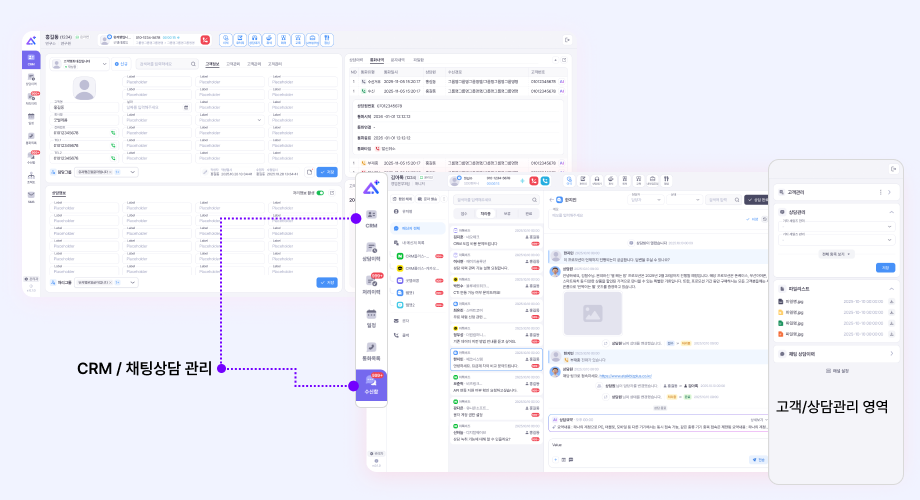
Task: Collapse the 상담관리 section in the right panel
Action: point(891,212)
